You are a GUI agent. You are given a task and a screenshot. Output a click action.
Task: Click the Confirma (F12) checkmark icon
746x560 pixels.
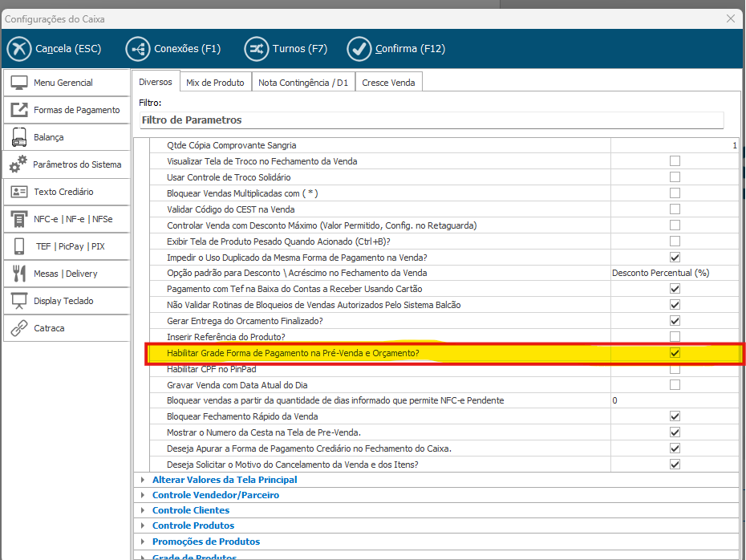[x=359, y=49]
